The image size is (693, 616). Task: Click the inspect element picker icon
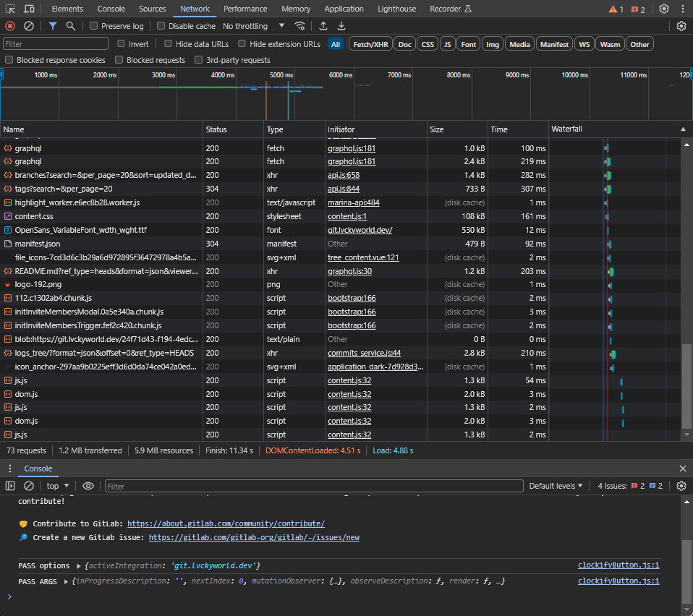pos(10,9)
